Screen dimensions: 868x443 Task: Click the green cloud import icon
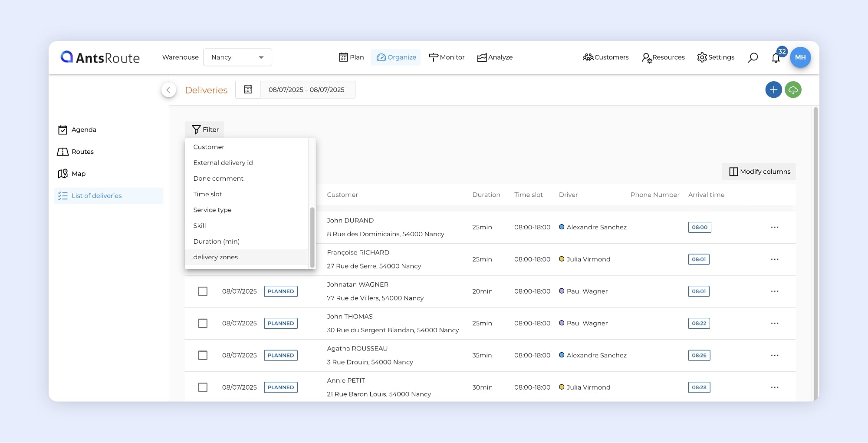coord(793,90)
